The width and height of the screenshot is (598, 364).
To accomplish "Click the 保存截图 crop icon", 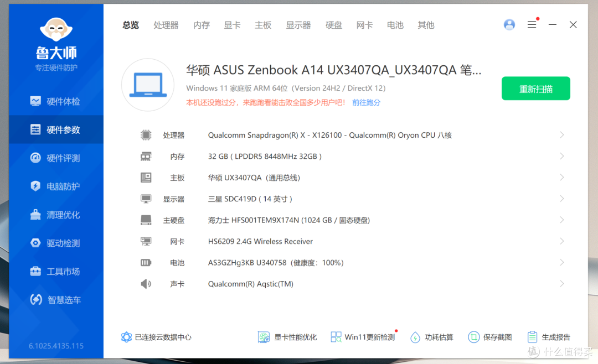I will tap(473, 337).
